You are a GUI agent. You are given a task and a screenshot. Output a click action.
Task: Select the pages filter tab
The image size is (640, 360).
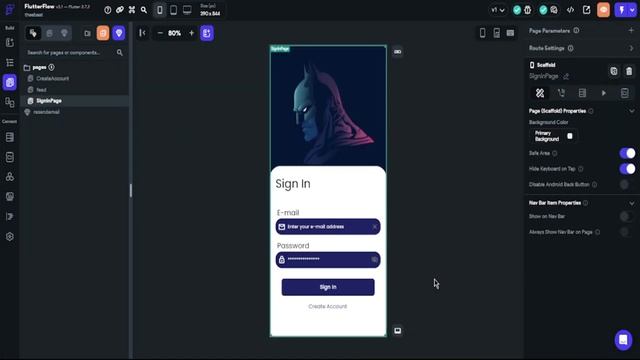point(49,33)
